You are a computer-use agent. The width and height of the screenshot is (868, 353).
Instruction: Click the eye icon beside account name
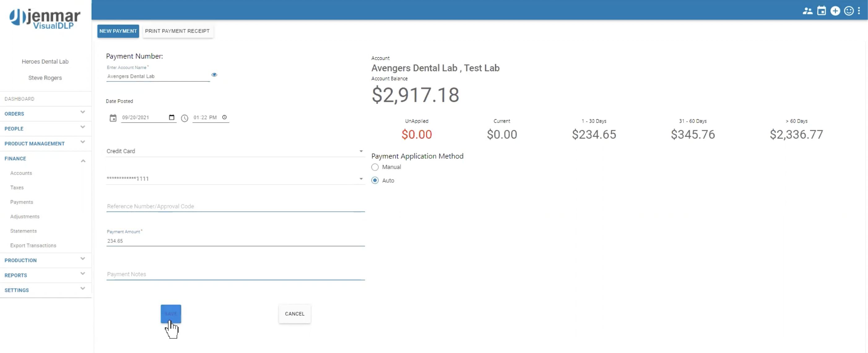214,75
